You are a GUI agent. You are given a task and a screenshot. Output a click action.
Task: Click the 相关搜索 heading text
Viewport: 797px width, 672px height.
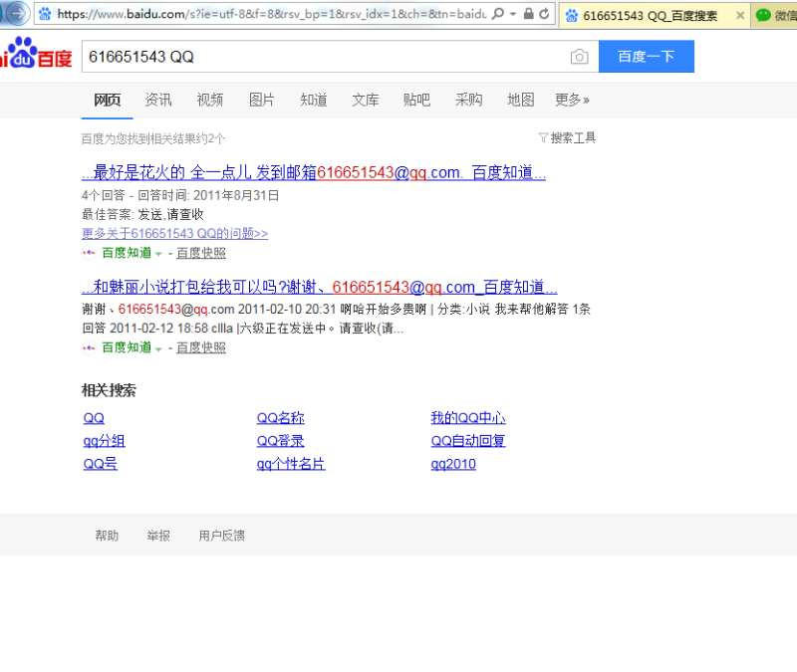click(x=109, y=390)
